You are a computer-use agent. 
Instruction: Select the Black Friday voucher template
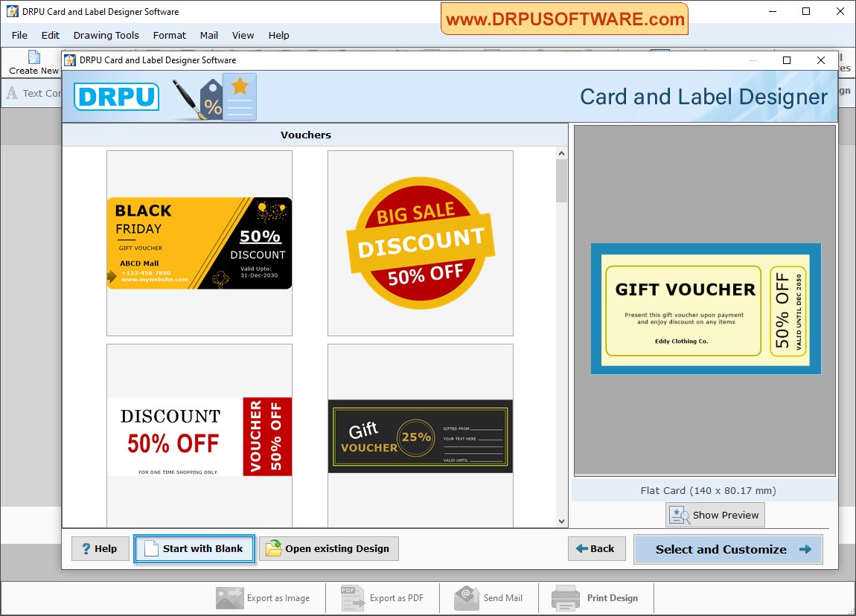pos(199,243)
